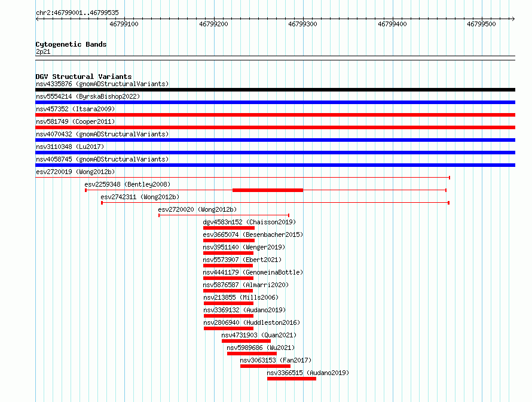Open variant nsv5989686 (Wu2021) label
This screenshot has width=532, height=402.
tap(260, 348)
